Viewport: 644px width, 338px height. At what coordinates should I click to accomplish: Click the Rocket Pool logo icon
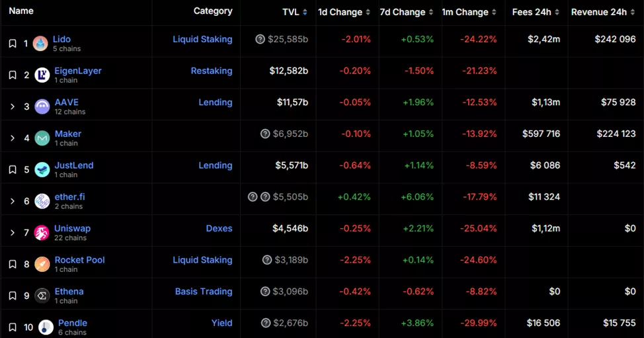coord(42,265)
